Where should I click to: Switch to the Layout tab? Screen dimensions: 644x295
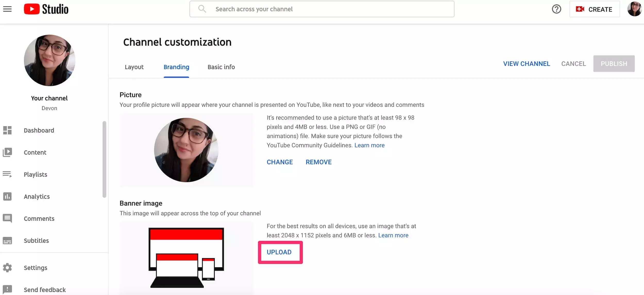coord(134,67)
